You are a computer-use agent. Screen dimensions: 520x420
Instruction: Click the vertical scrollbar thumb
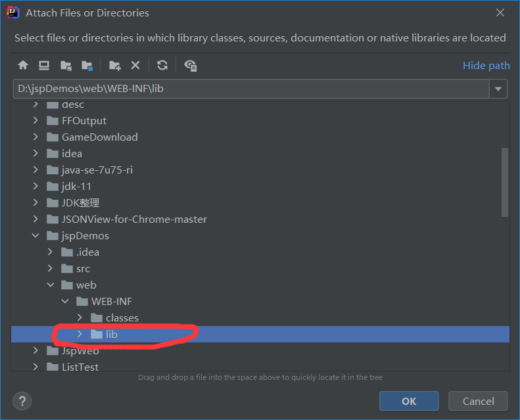click(x=505, y=182)
